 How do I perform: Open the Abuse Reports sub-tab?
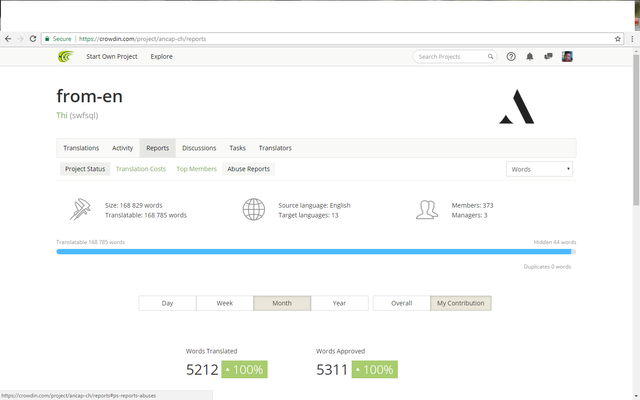(249, 169)
